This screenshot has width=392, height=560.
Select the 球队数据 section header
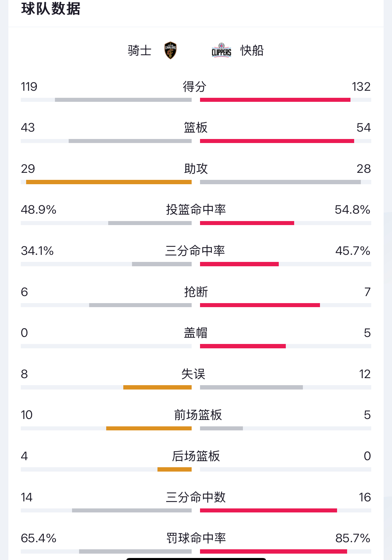click(51, 9)
